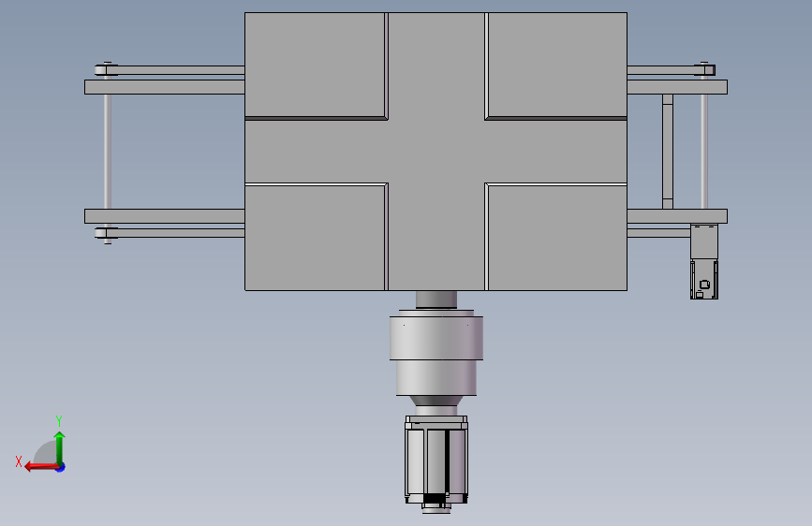Image resolution: width=812 pixels, height=526 pixels.
Task: Select the small motor on the right conveyor end
Action: (703, 261)
